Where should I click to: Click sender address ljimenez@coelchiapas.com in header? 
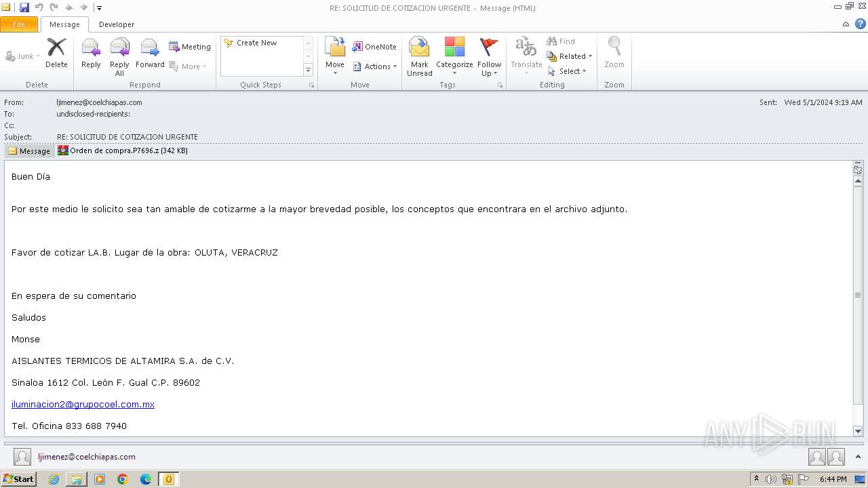[x=99, y=102]
